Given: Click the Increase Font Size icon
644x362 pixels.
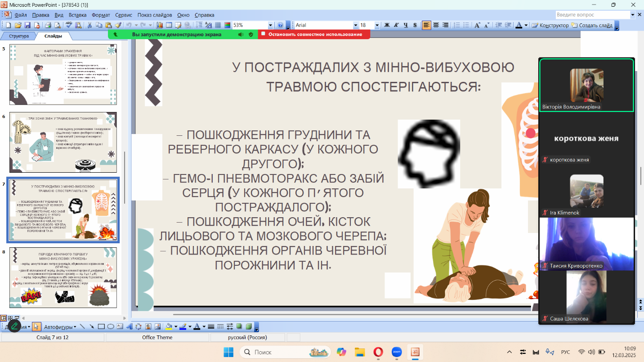Looking at the screenshot, I should (478, 25).
